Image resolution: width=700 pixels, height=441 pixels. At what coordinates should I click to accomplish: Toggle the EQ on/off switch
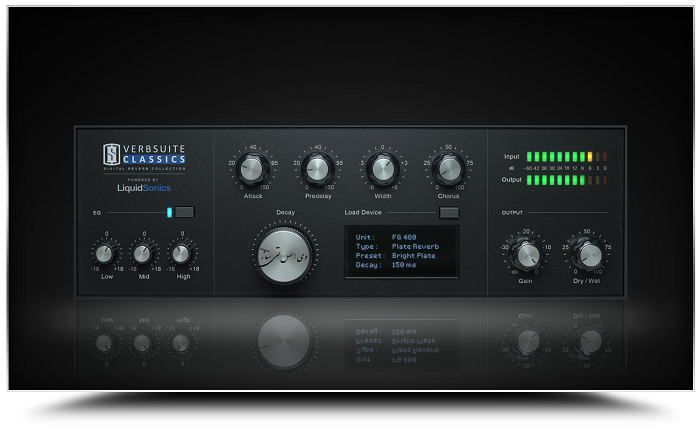coord(183,212)
